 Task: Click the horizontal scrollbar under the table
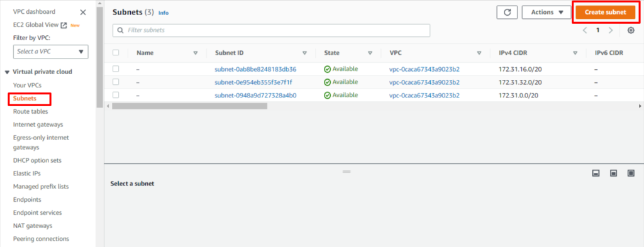coord(189,106)
